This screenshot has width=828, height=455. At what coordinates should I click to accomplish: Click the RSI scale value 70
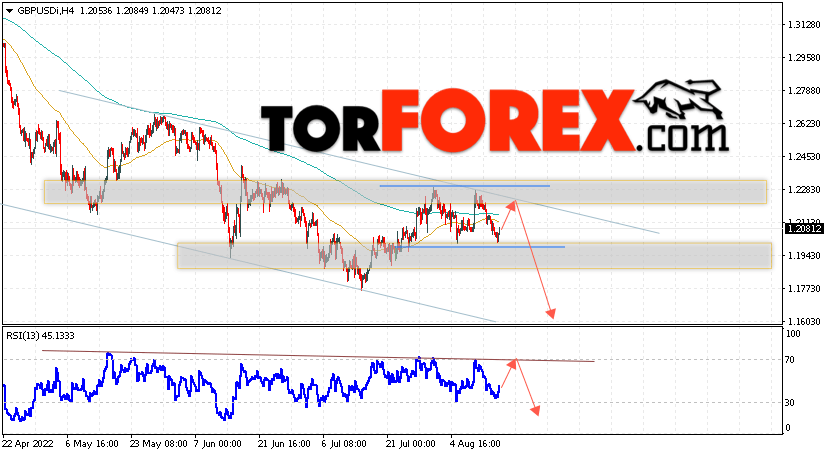790,360
